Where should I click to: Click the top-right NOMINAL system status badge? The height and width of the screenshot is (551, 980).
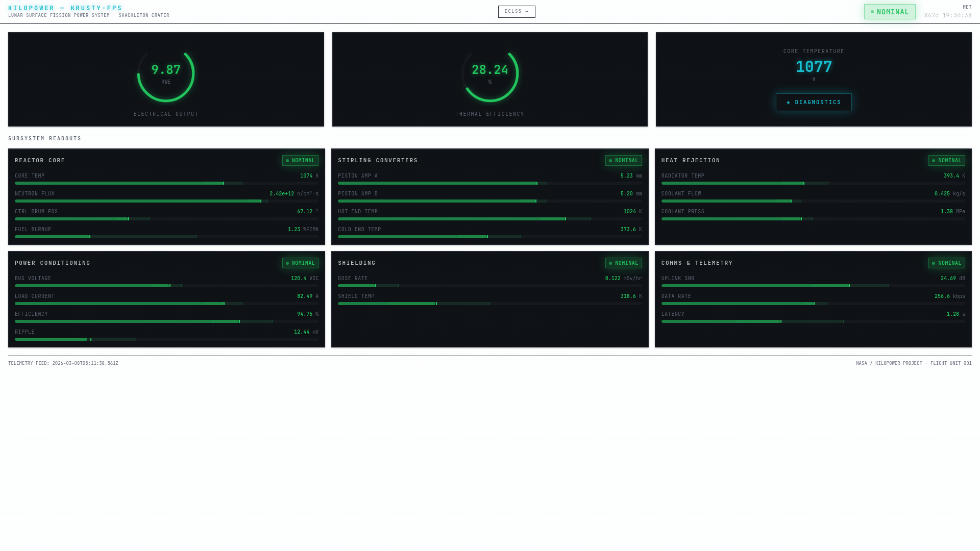click(x=890, y=12)
